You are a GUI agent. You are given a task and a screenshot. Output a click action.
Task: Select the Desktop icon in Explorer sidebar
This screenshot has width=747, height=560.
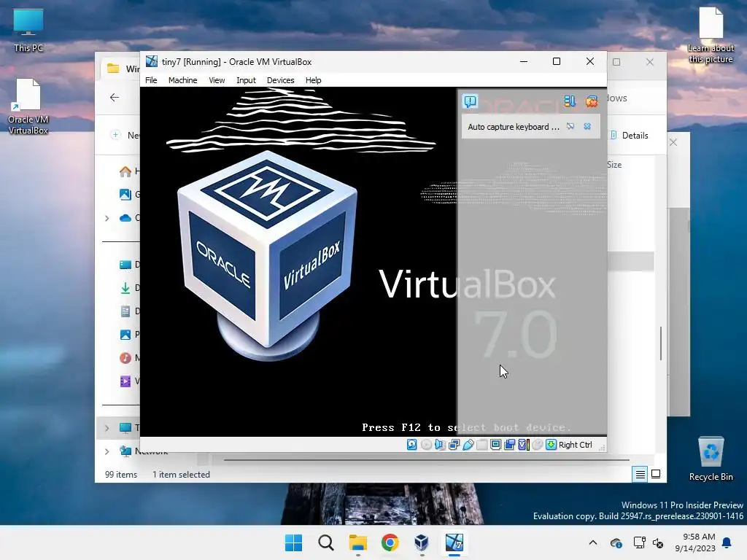(x=125, y=265)
